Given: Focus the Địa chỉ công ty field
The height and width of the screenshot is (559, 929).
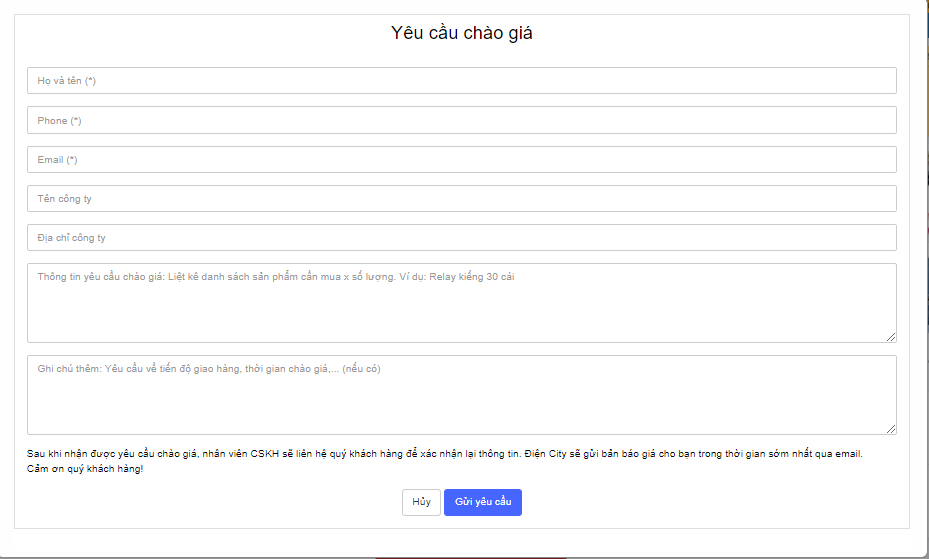Looking at the screenshot, I should [x=461, y=238].
